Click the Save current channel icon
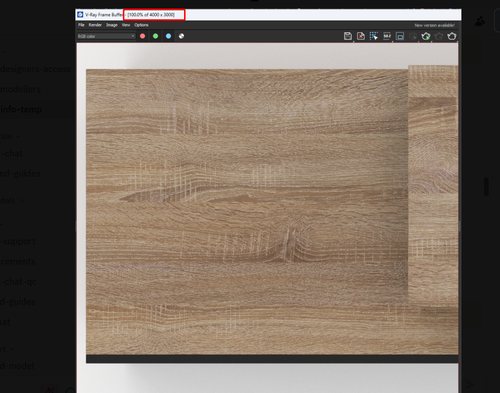Screen dimensions: 500x393 348,36
